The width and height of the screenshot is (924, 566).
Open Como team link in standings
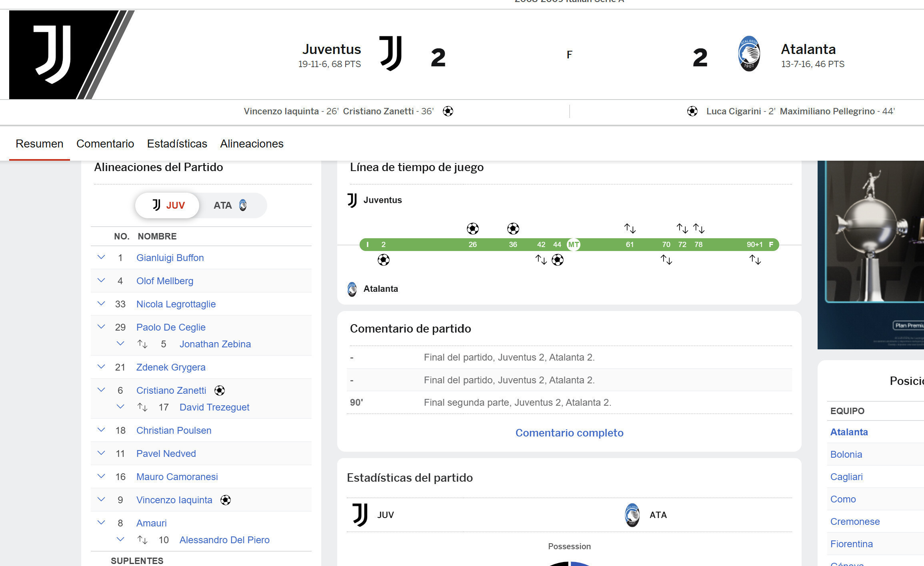[x=843, y=499]
